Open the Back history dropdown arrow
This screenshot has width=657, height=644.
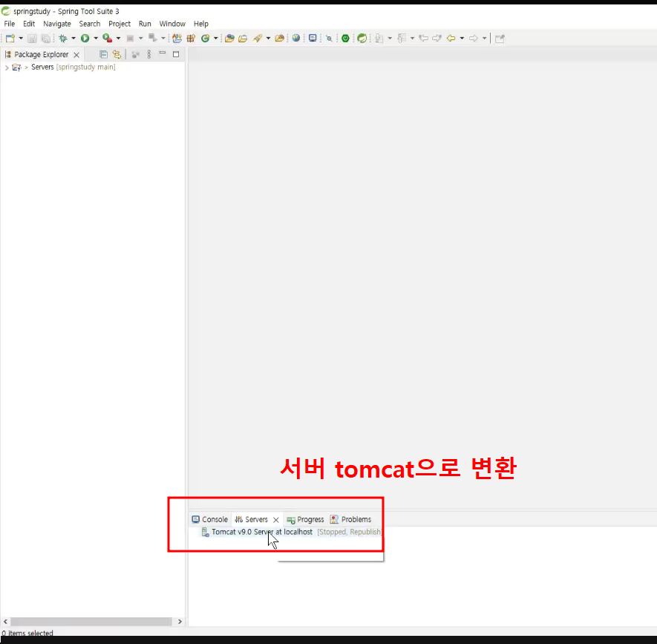[x=462, y=39]
